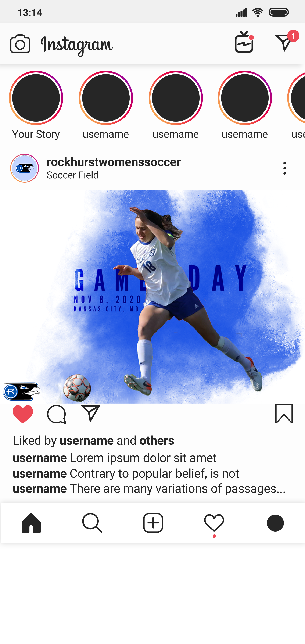Screen dimensions: 305x644
Task: Tap the Game Day post image
Action: point(152,297)
